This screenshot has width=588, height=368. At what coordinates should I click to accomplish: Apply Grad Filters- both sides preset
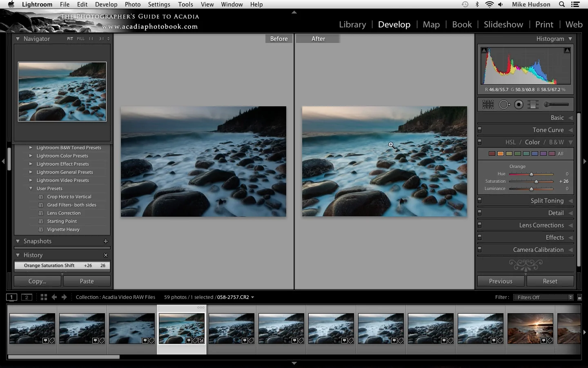click(71, 205)
